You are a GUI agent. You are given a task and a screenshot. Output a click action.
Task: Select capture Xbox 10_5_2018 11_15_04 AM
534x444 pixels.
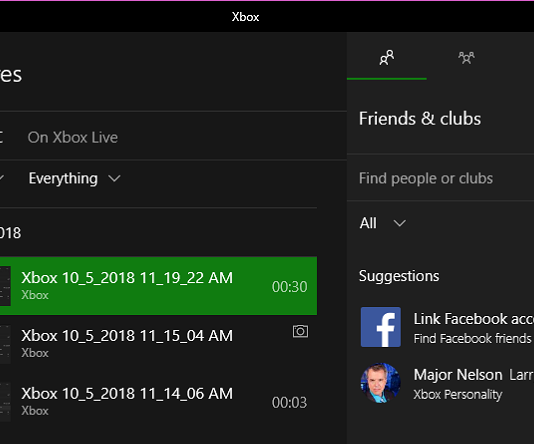coord(158,344)
